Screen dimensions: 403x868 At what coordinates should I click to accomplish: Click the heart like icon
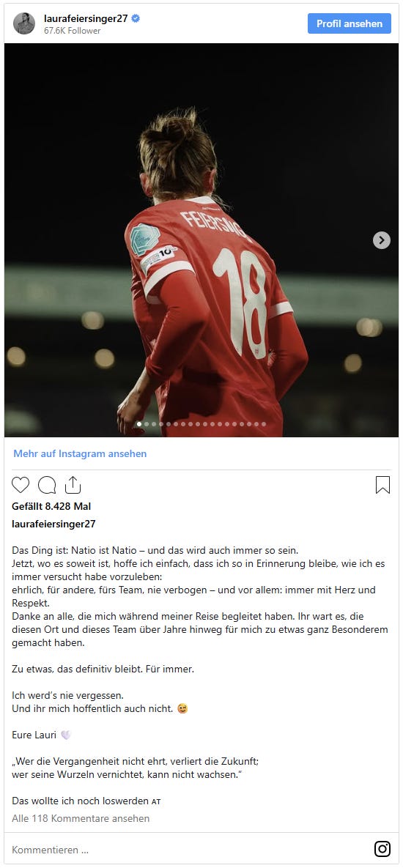(21, 485)
